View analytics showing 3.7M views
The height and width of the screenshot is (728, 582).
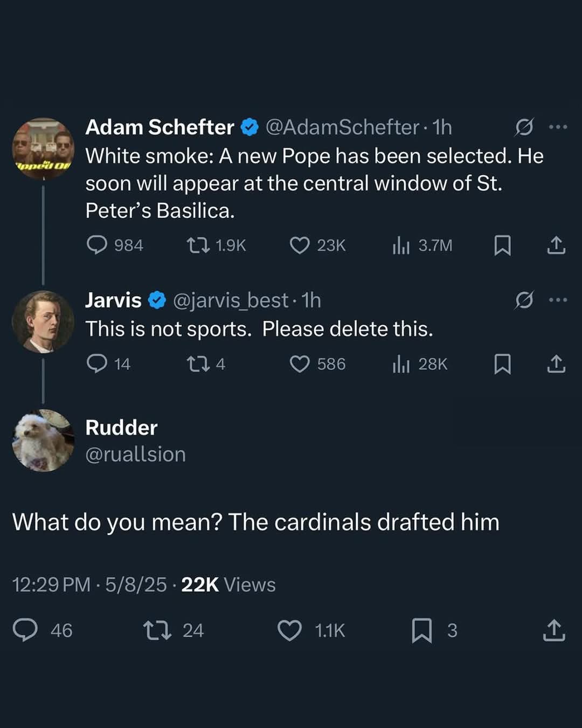[422, 245]
